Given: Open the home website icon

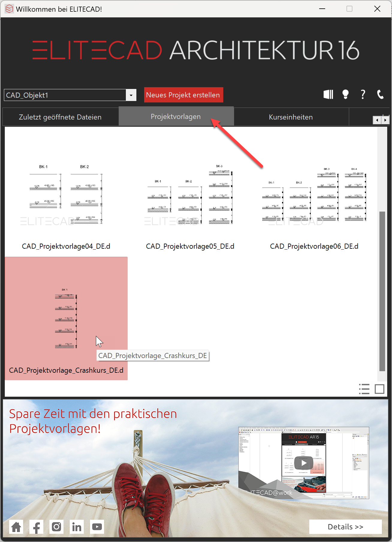Looking at the screenshot, I should click(x=16, y=527).
